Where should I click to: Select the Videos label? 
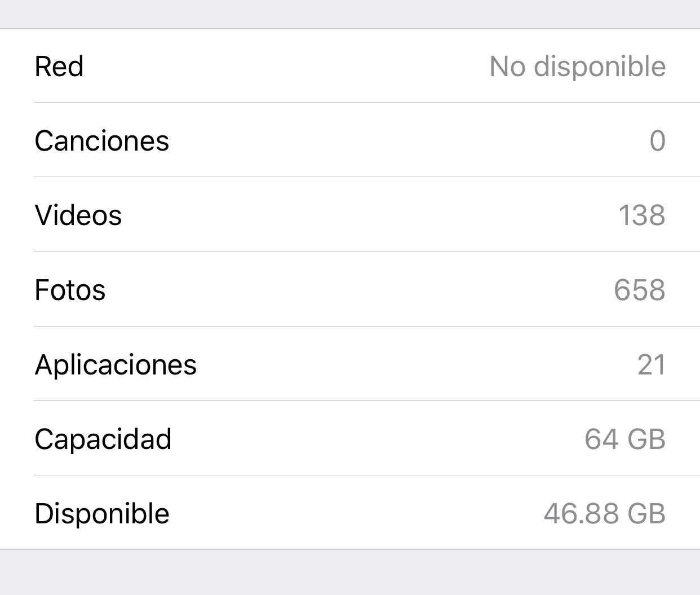click(78, 215)
